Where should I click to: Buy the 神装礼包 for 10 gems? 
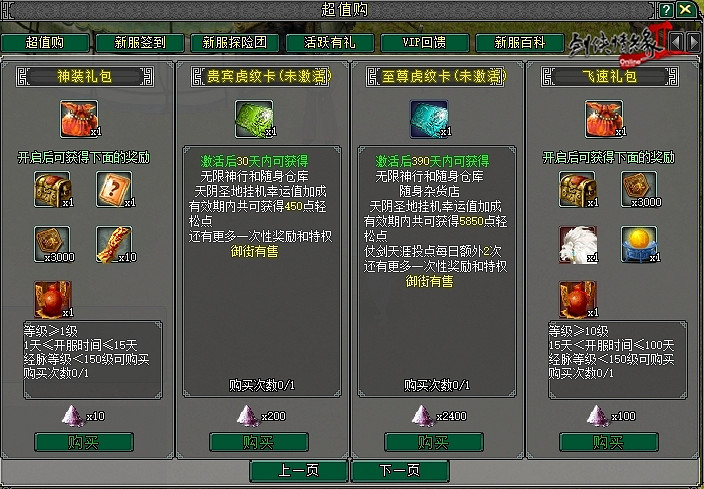pos(84,442)
